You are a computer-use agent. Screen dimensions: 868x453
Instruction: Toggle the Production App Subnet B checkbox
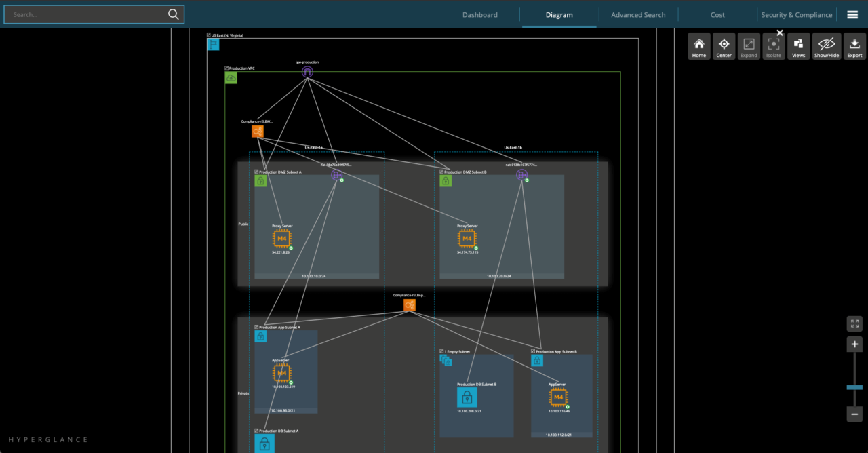[x=532, y=350]
